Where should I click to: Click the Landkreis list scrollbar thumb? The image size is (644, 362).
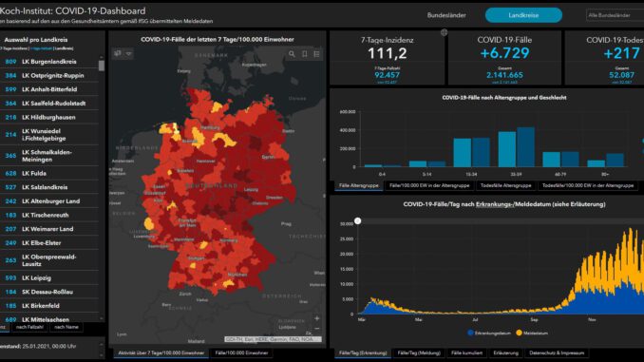102,66
